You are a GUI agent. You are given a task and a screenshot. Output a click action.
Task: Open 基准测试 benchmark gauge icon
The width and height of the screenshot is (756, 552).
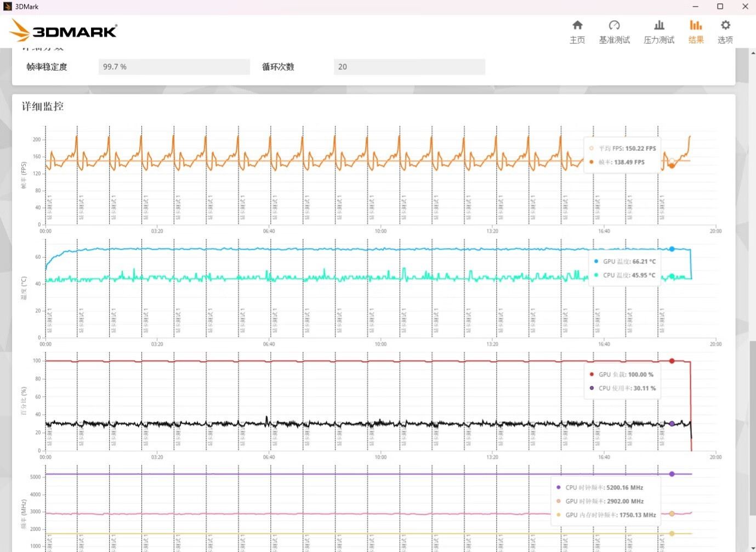614,25
